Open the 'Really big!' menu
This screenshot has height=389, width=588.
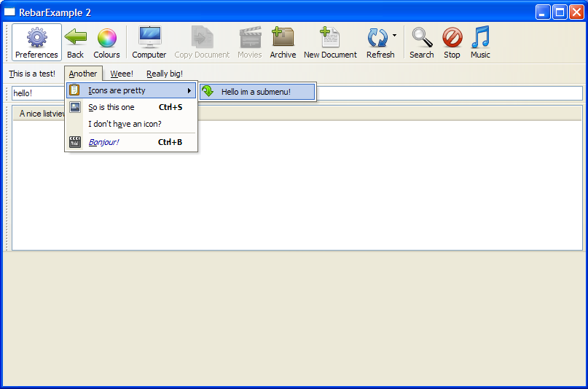click(165, 74)
